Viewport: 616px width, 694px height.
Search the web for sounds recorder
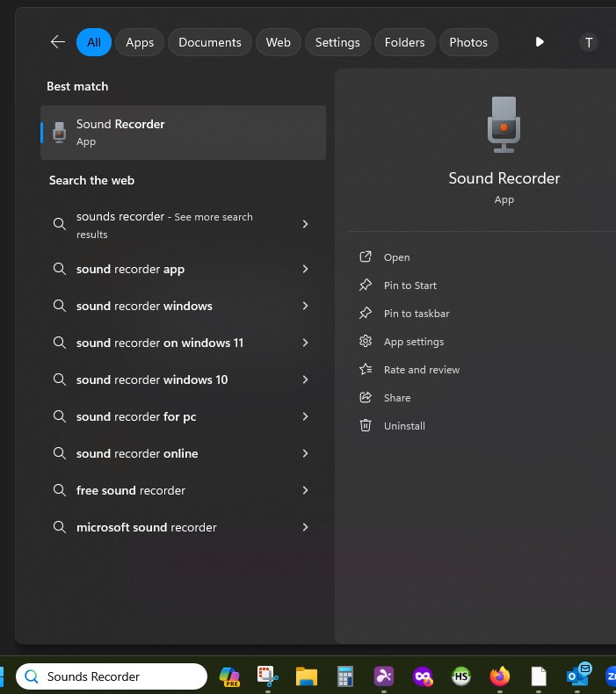pos(163,224)
